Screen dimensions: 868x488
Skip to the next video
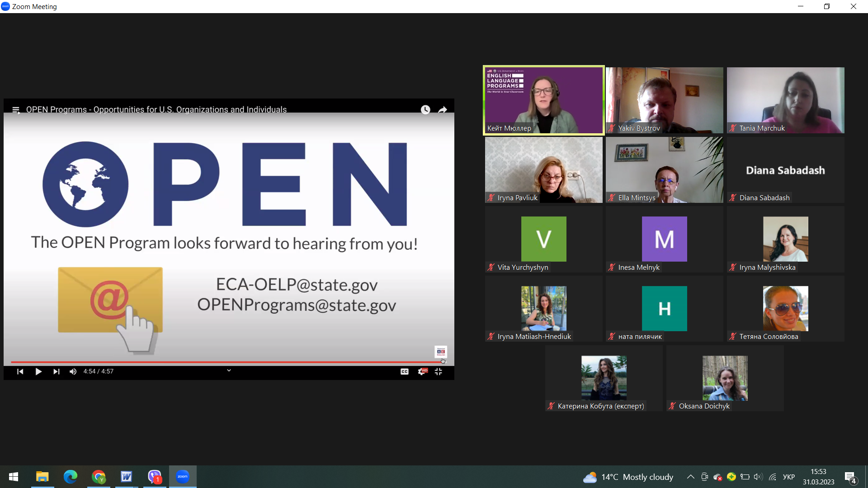point(56,371)
